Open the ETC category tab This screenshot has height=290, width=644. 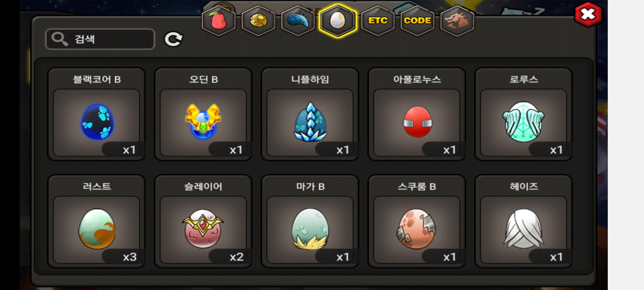[378, 21]
